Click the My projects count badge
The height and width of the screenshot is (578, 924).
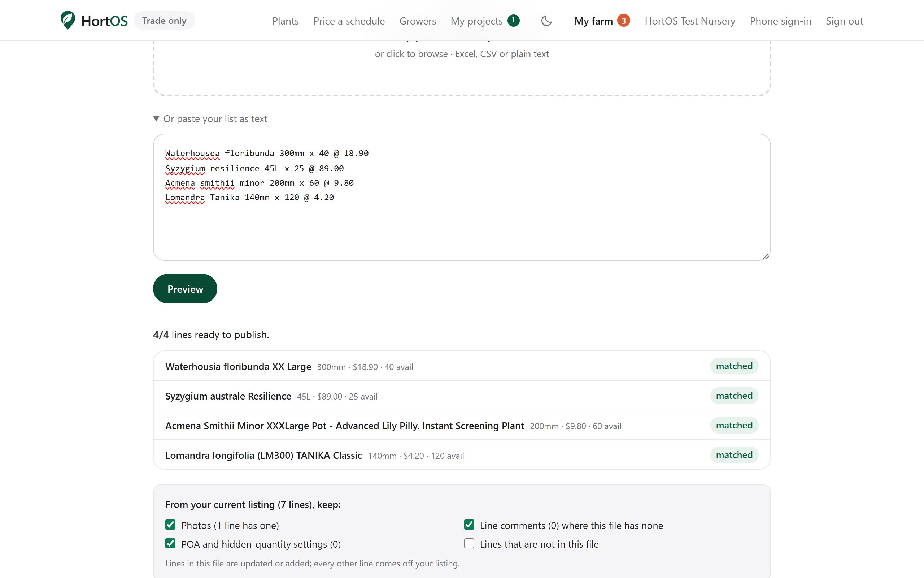click(513, 20)
